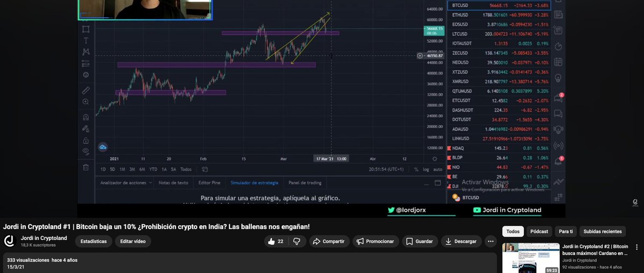Open the ideas lightbulb icon in right sidebar

tap(558, 78)
